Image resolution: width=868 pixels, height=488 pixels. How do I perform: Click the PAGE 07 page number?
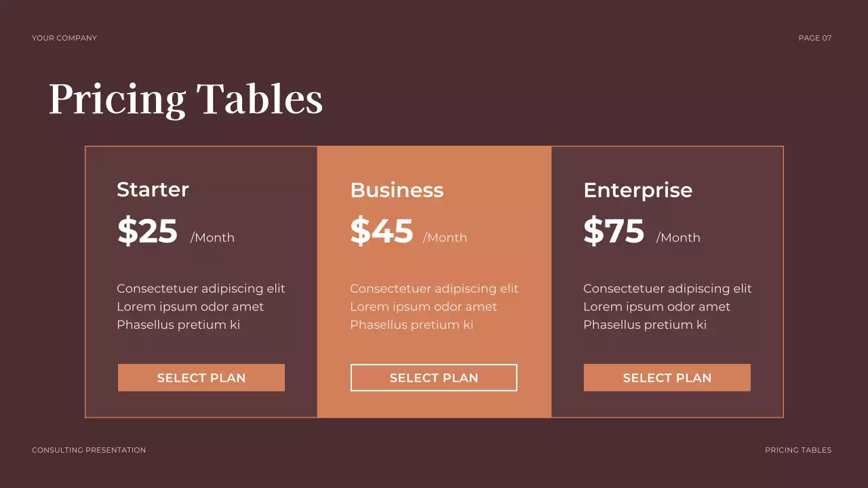pos(815,38)
